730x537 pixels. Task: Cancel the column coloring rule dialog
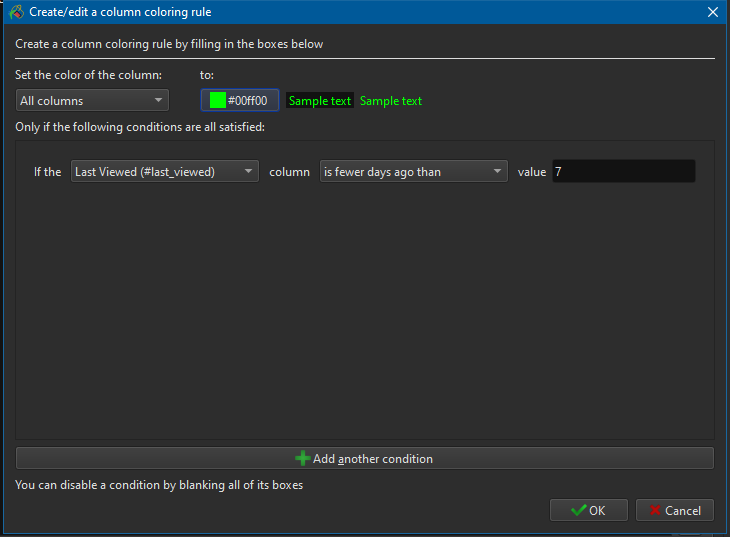(675, 510)
